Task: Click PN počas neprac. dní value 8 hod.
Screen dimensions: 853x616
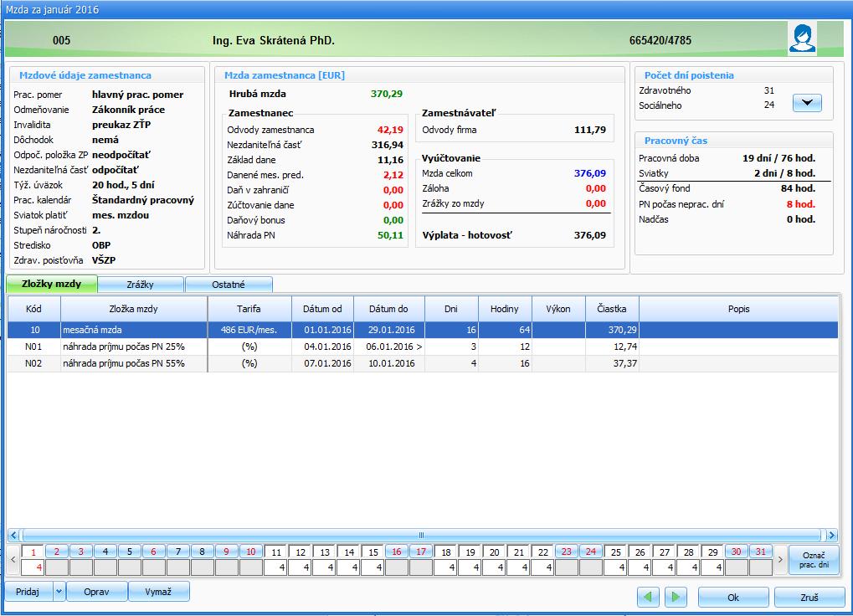Action: tap(800, 204)
